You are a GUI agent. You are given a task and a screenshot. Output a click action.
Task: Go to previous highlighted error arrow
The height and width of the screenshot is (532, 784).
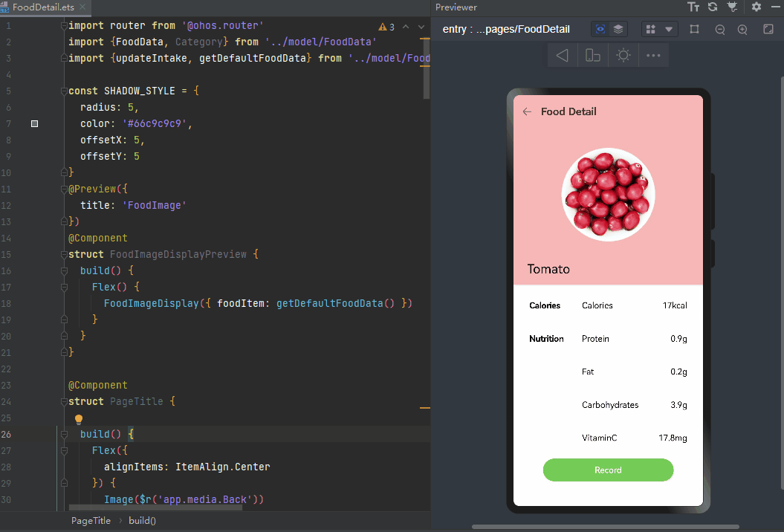pos(406,27)
